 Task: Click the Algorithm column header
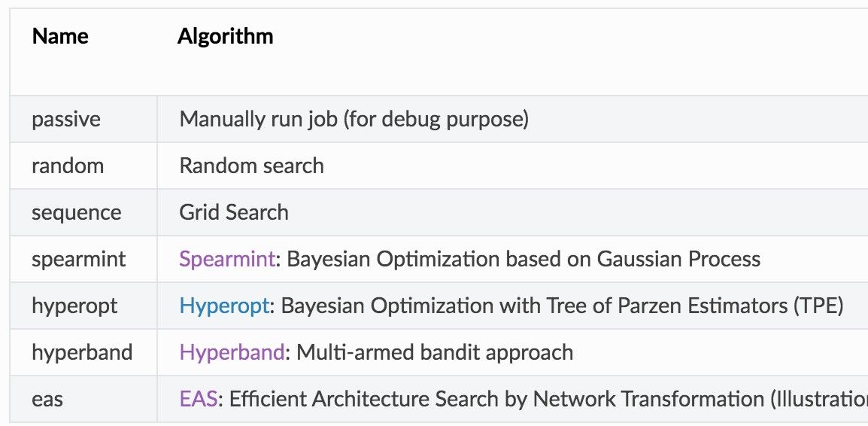(226, 36)
